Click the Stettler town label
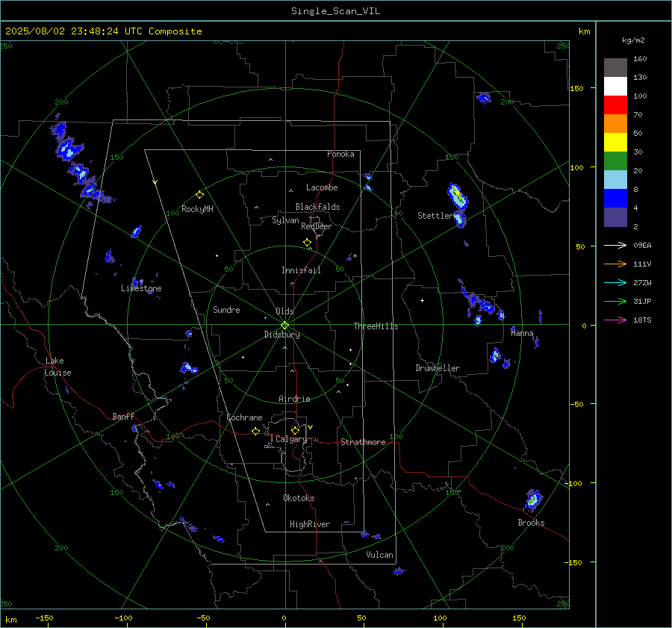This screenshot has width=672, height=628. pyautogui.click(x=435, y=216)
